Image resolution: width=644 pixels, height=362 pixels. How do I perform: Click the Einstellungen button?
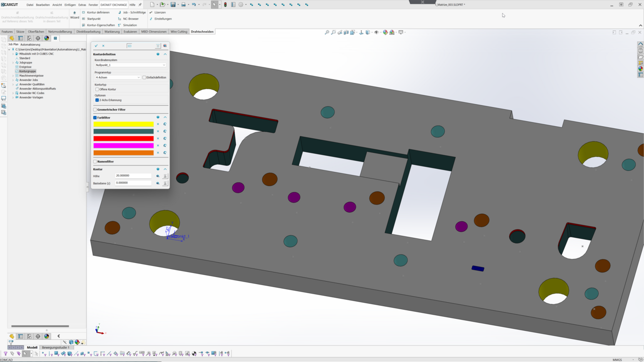[163, 19]
